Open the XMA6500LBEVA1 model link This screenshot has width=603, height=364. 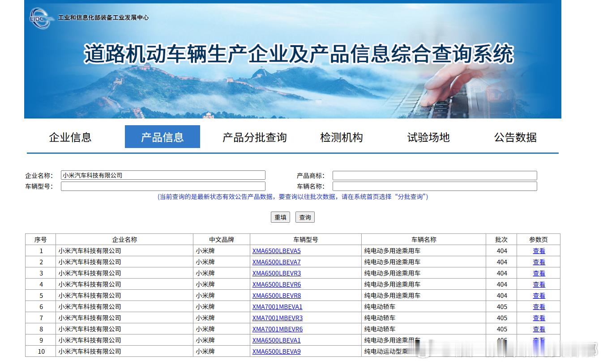(277, 340)
